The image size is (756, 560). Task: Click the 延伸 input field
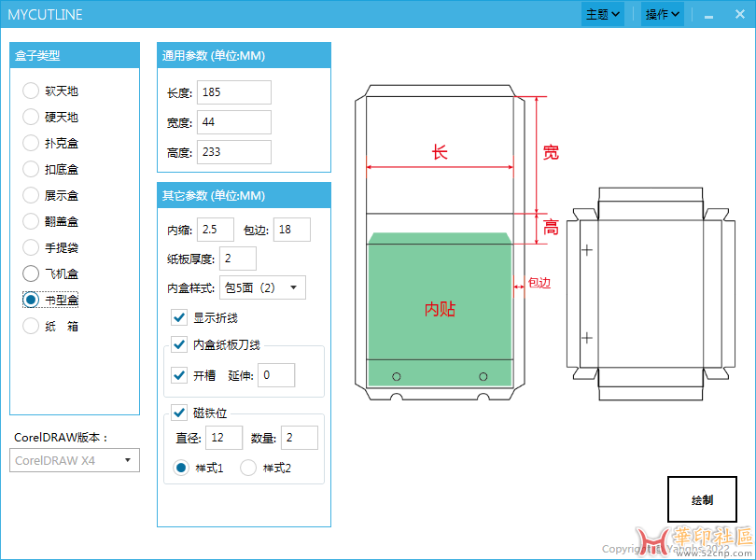click(x=276, y=375)
